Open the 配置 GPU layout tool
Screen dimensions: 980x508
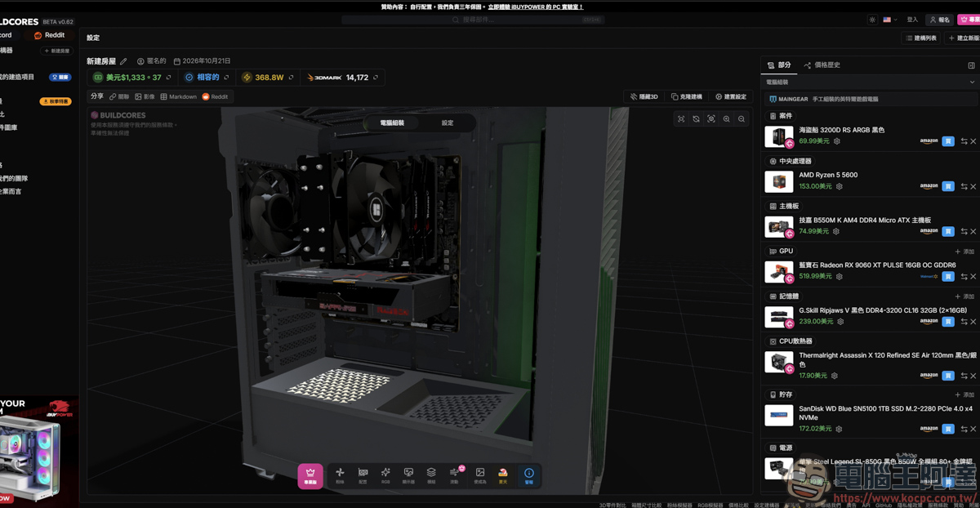(363, 475)
